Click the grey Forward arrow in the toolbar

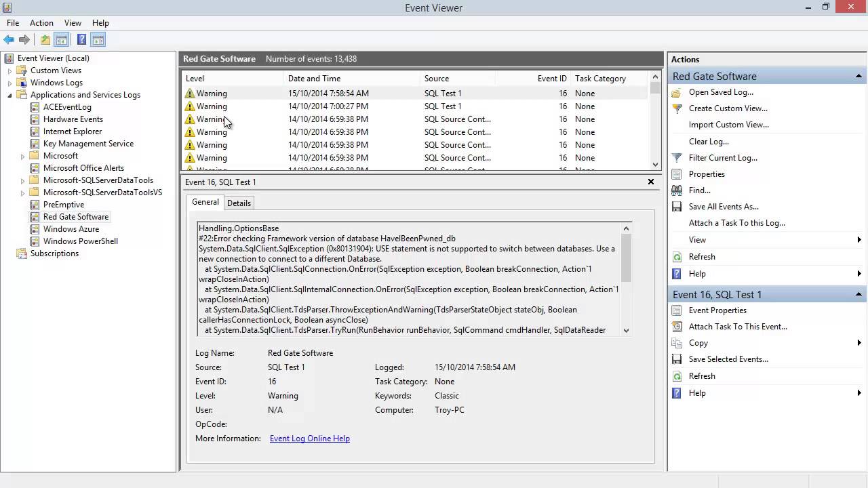tap(24, 40)
